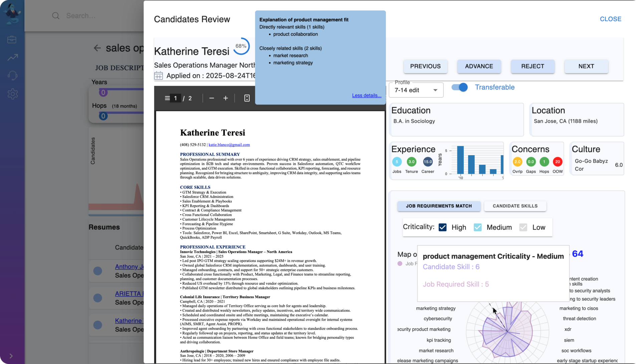Open the email link katie.blanco@gmail.com
This screenshot has height=364, width=641.
(x=229, y=145)
